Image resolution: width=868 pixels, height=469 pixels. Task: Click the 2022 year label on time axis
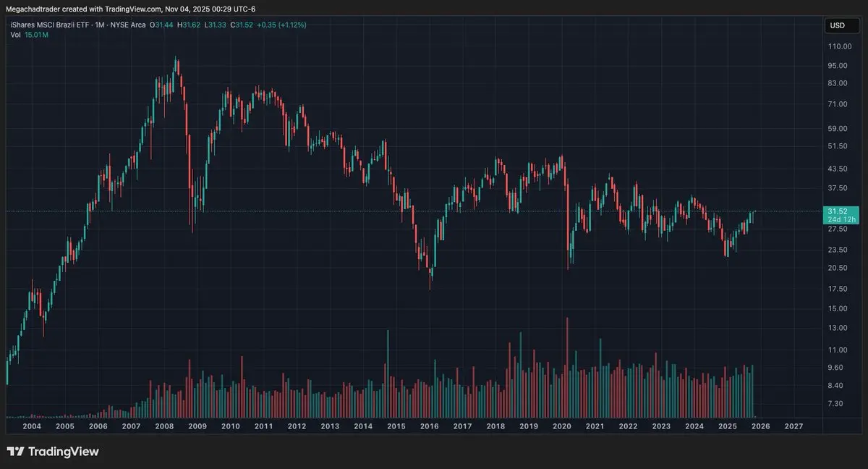point(628,427)
